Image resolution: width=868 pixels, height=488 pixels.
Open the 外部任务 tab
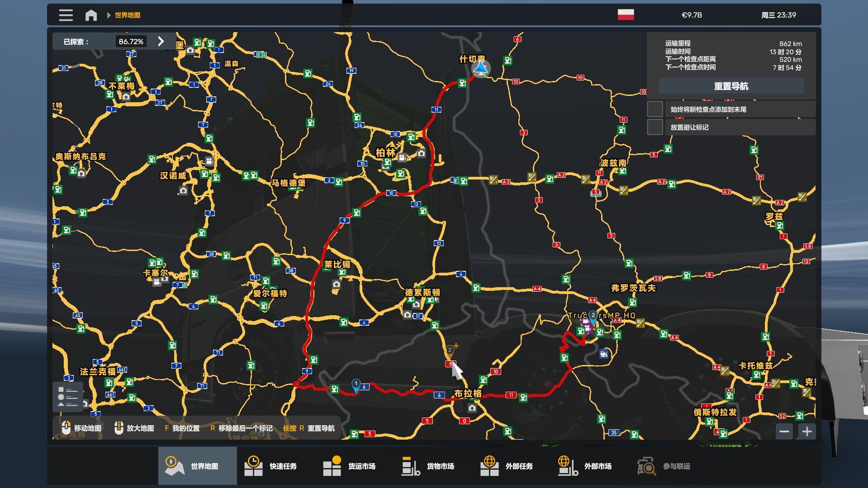click(512, 466)
